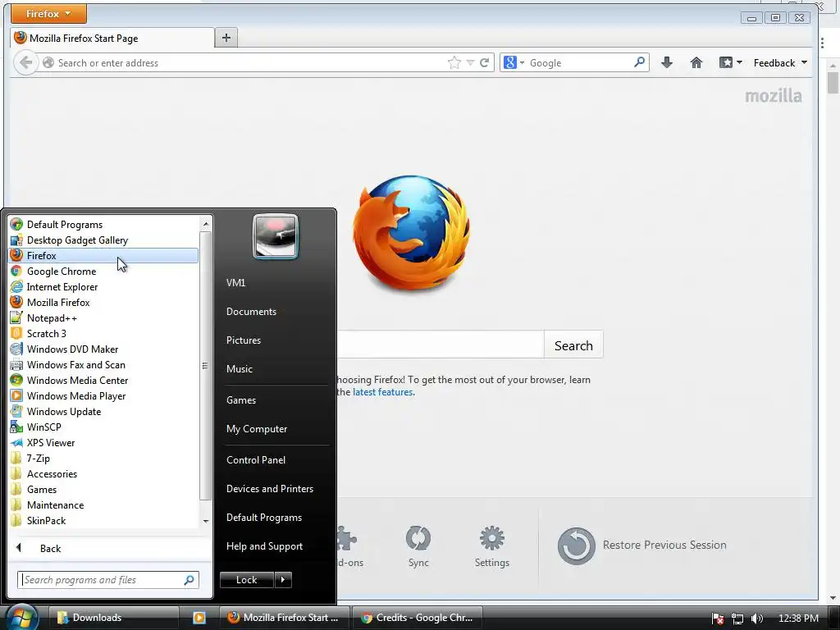
Task: Click the media player icon in the taskbar
Action: tap(199, 618)
